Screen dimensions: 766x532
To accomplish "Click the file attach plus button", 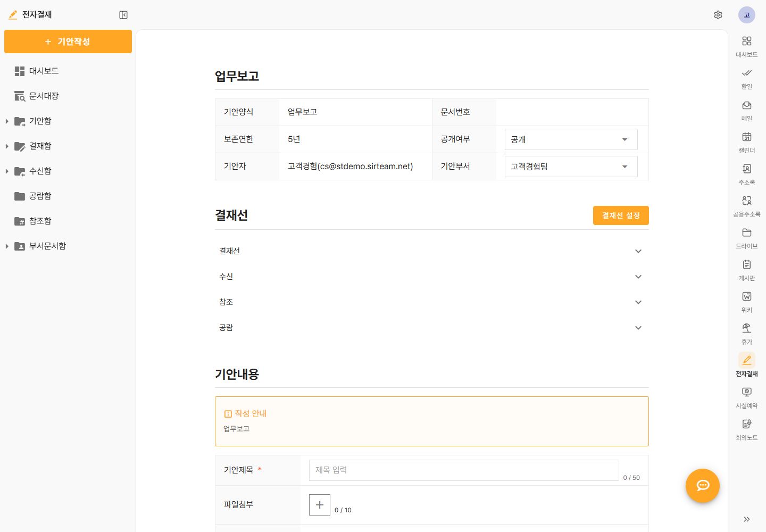I will [x=320, y=505].
